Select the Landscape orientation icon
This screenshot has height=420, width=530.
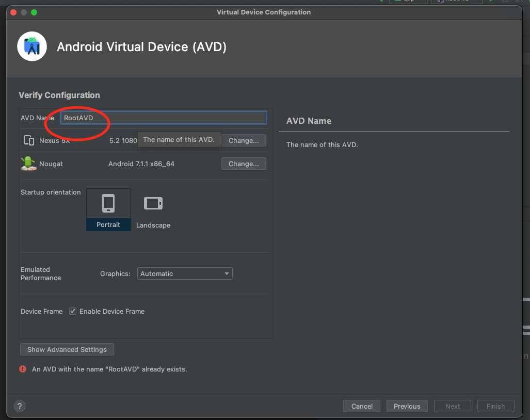[153, 203]
